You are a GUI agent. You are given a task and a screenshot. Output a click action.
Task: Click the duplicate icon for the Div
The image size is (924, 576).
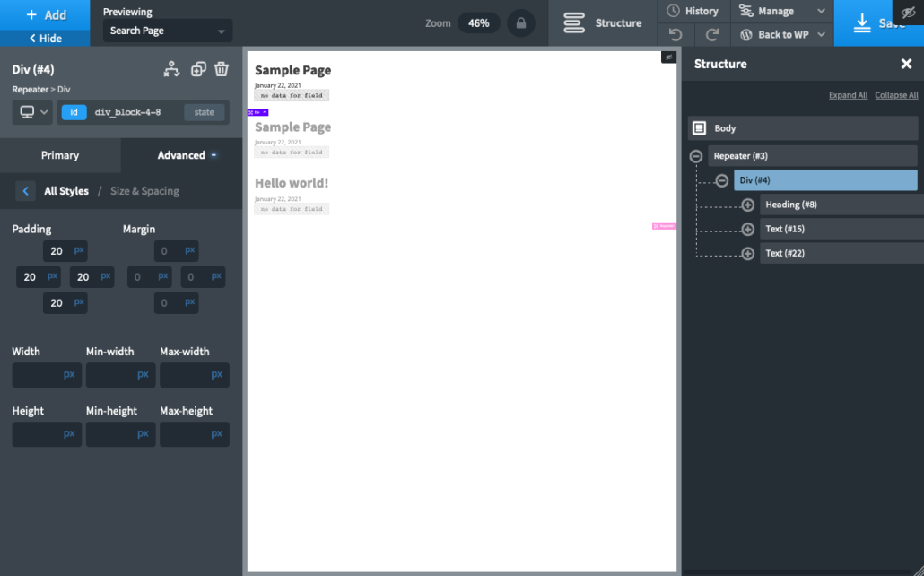point(197,68)
